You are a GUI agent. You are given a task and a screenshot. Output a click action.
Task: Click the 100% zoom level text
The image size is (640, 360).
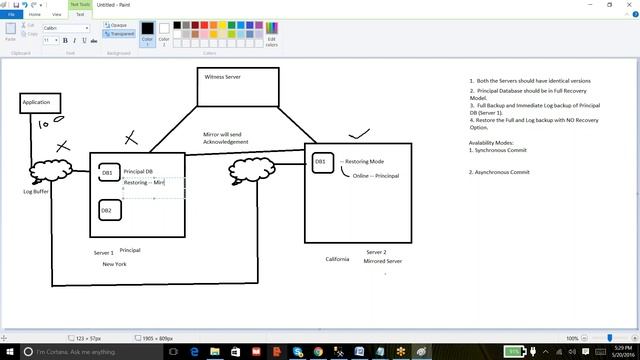(x=572, y=338)
